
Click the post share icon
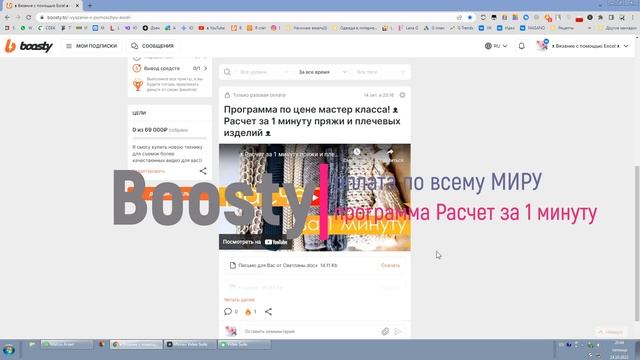coord(268,311)
